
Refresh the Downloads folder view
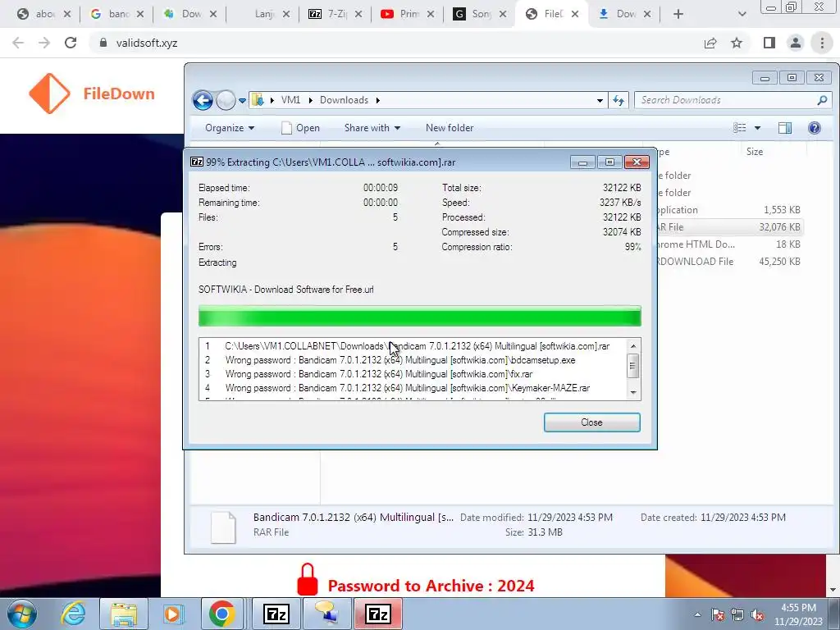coord(619,100)
